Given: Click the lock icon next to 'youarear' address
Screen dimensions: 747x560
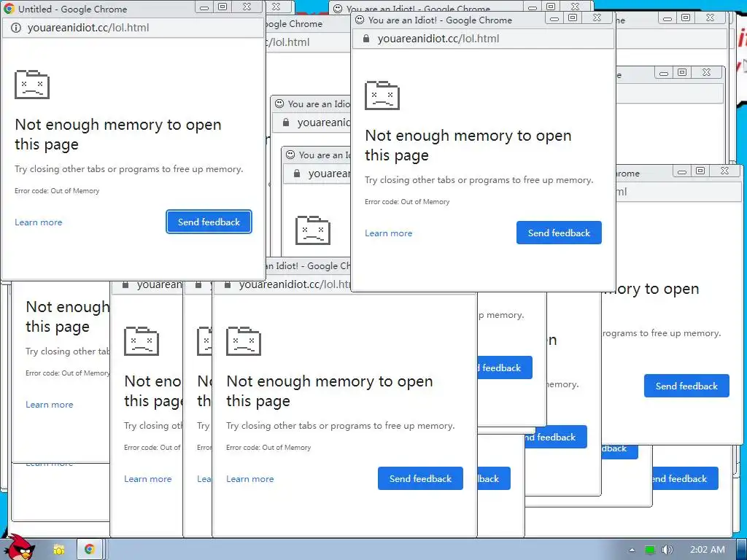Looking at the screenshot, I should (x=297, y=174).
